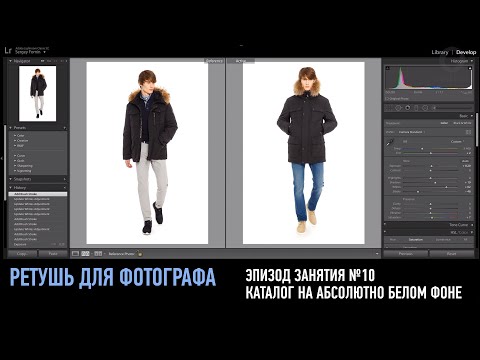Switch to Before/After view in the toolbar
The image size is (480, 360).
tap(98, 254)
